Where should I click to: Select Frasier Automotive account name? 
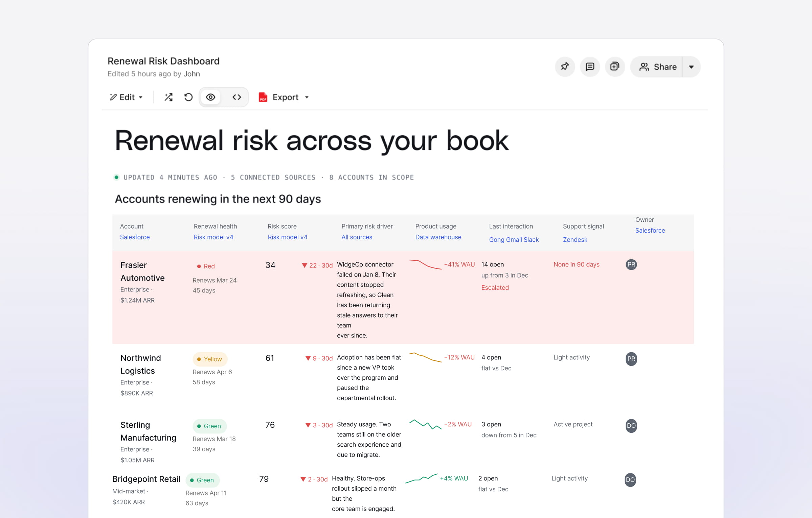tap(142, 272)
